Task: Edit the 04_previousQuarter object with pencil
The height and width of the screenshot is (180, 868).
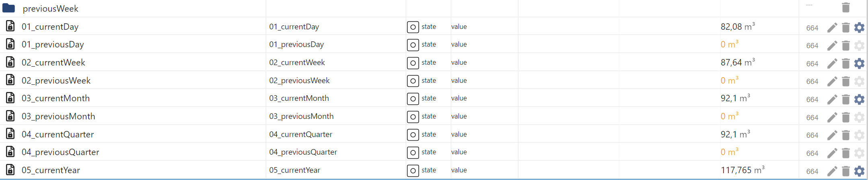Action: click(x=832, y=153)
